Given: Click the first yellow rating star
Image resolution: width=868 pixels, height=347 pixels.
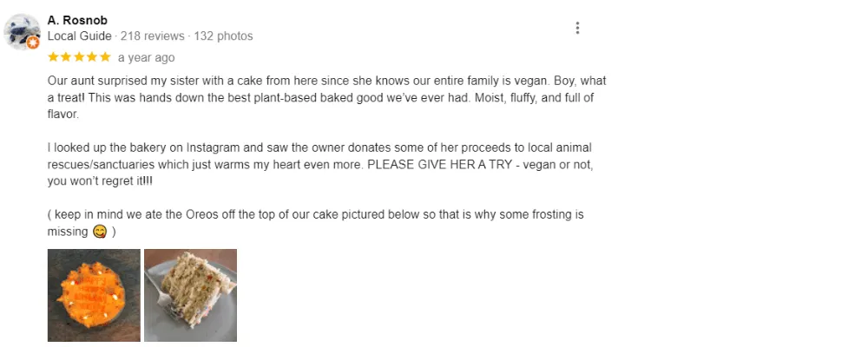Looking at the screenshot, I should 54,57.
